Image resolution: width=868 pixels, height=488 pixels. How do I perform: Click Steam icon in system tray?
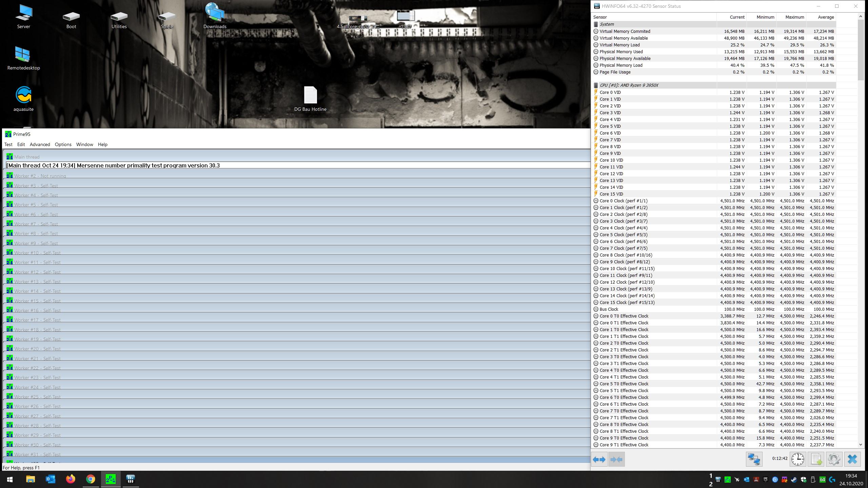point(794,480)
